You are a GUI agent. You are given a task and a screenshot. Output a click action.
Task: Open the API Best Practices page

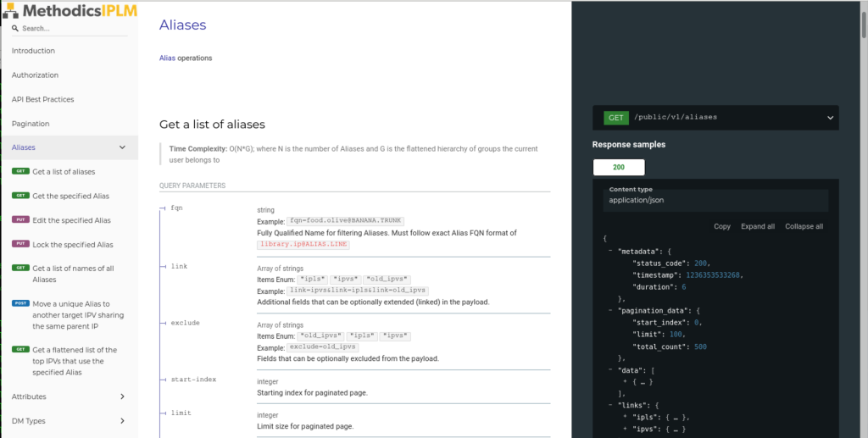coord(42,99)
